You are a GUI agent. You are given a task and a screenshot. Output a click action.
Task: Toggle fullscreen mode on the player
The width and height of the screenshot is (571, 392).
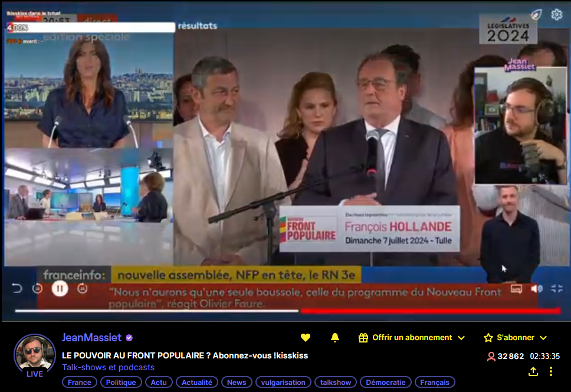[x=557, y=289]
